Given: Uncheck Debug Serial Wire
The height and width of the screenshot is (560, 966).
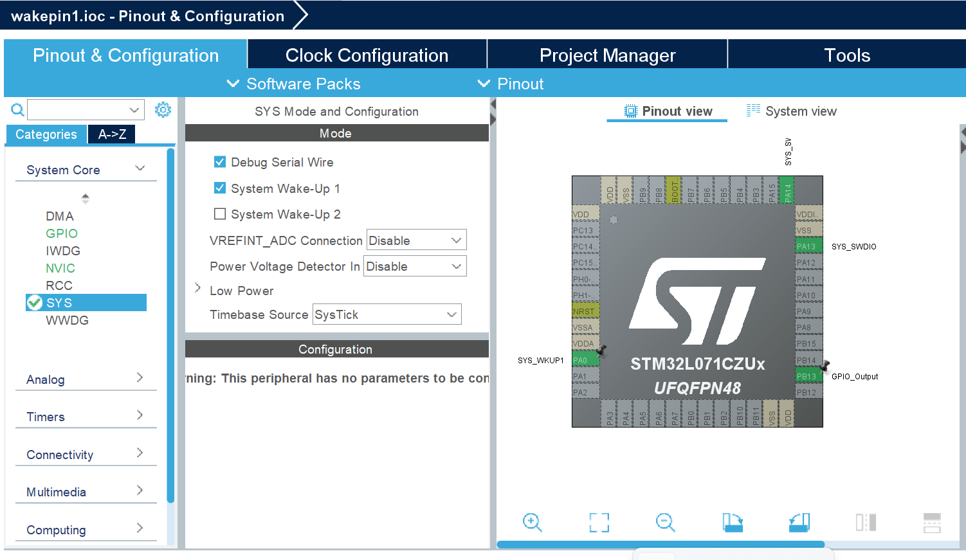Looking at the screenshot, I should [220, 162].
